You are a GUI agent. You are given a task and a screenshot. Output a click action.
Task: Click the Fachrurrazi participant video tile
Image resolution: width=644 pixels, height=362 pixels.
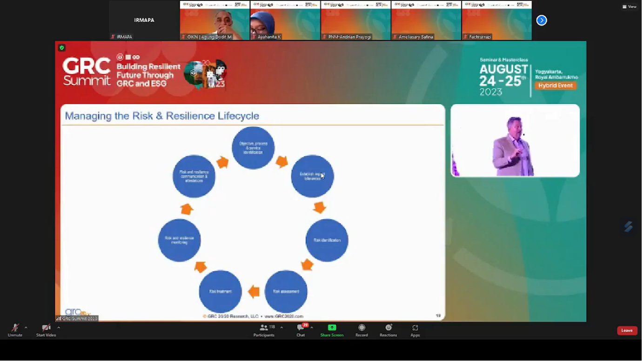point(496,20)
